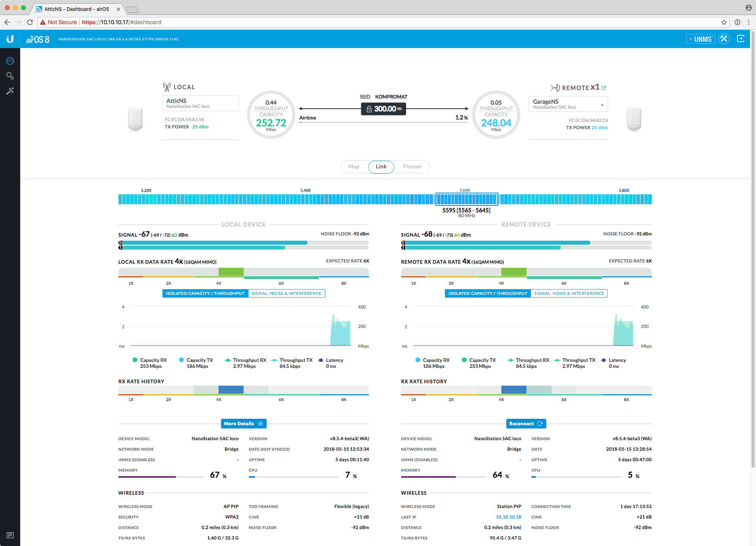Click the logout icon in header
The height and width of the screenshot is (546, 756).
point(741,39)
